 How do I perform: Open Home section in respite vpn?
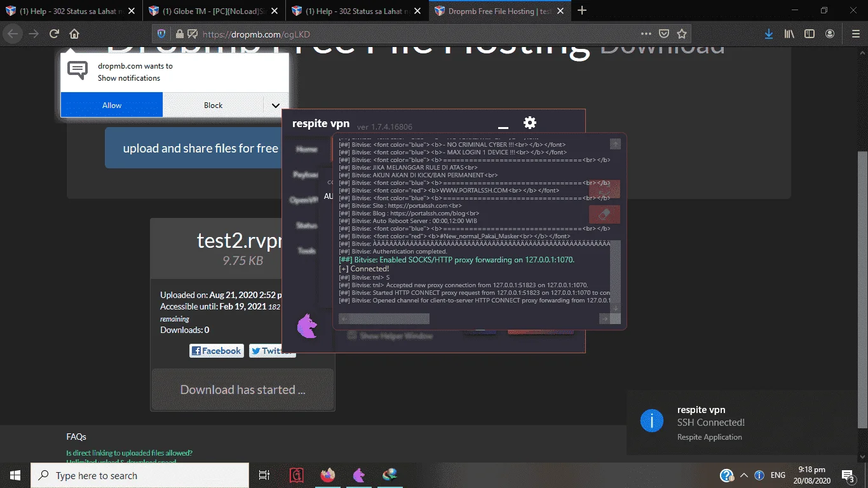(307, 149)
